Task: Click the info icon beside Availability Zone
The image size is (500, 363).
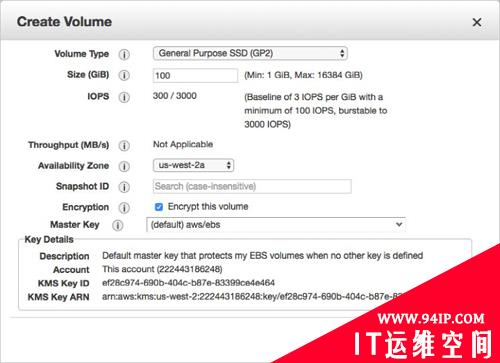Action: 124,166
